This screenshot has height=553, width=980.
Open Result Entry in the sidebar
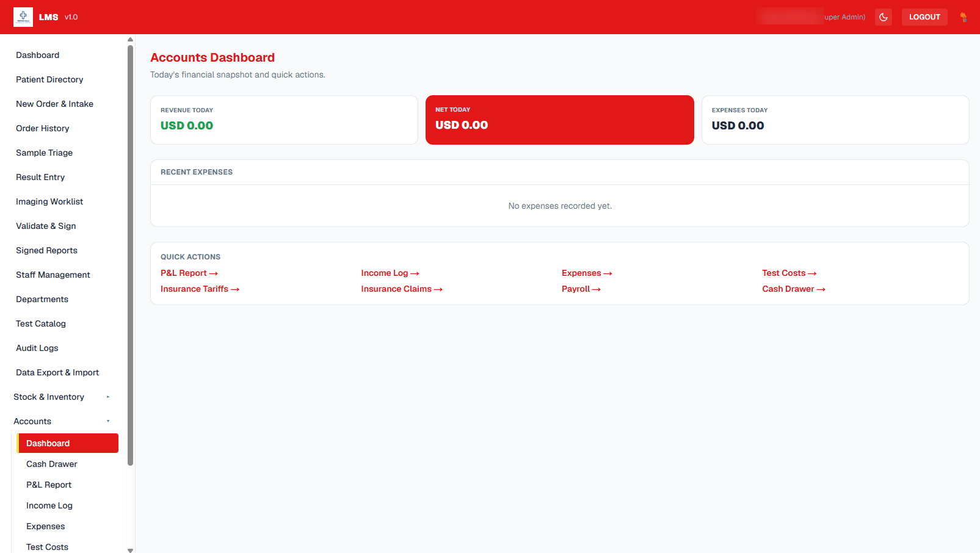pyautogui.click(x=40, y=177)
